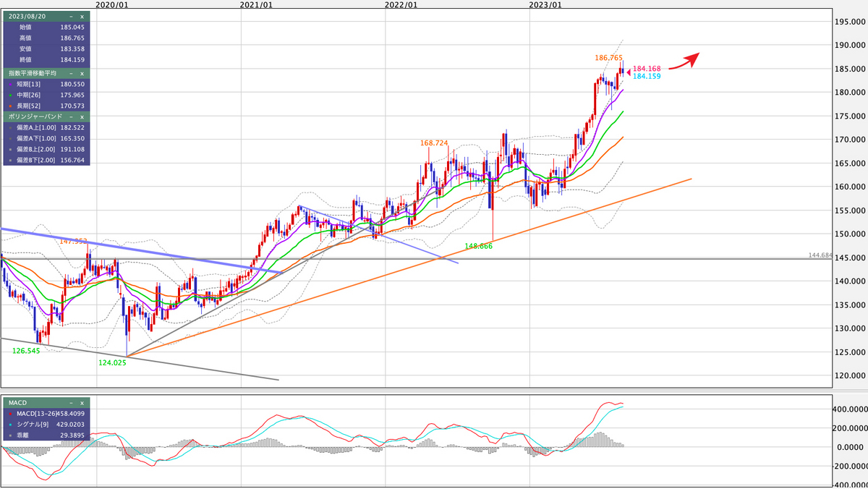Click the 偏差B下[2.00] color marker
The image size is (868, 489).
(x=9, y=160)
